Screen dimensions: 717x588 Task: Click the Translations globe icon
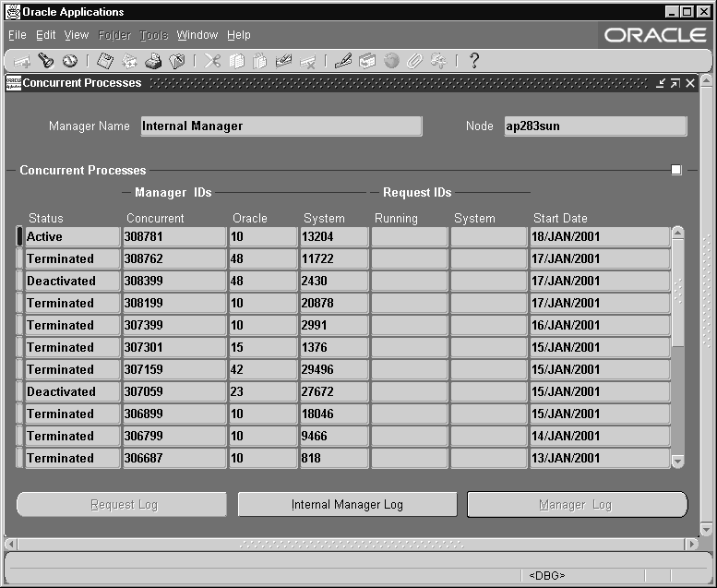(x=391, y=61)
